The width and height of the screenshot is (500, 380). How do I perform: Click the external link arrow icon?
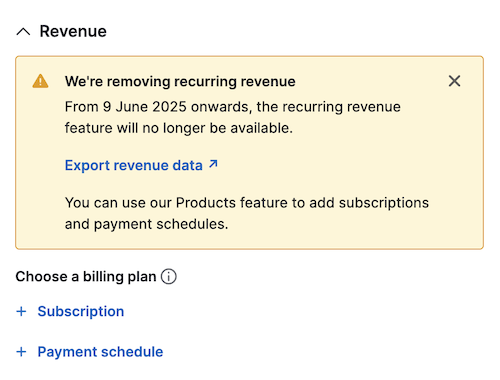click(213, 164)
